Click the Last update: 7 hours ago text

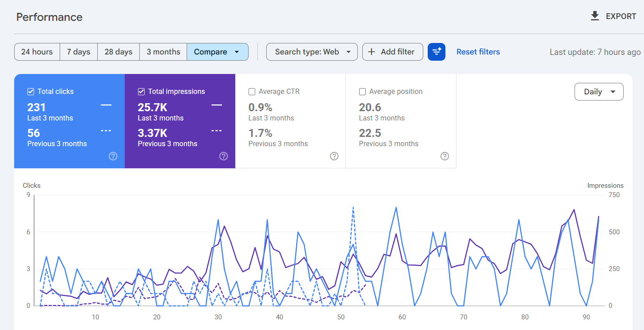[595, 52]
